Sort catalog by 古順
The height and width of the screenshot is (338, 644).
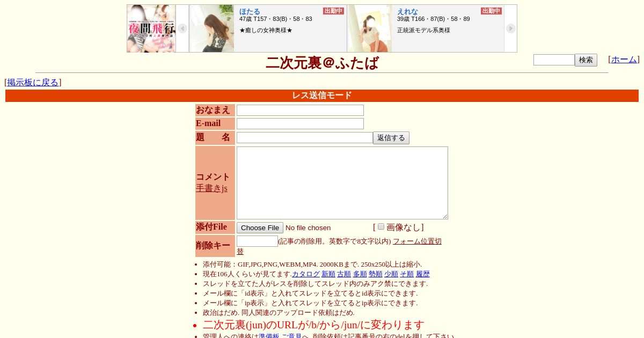(344, 274)
